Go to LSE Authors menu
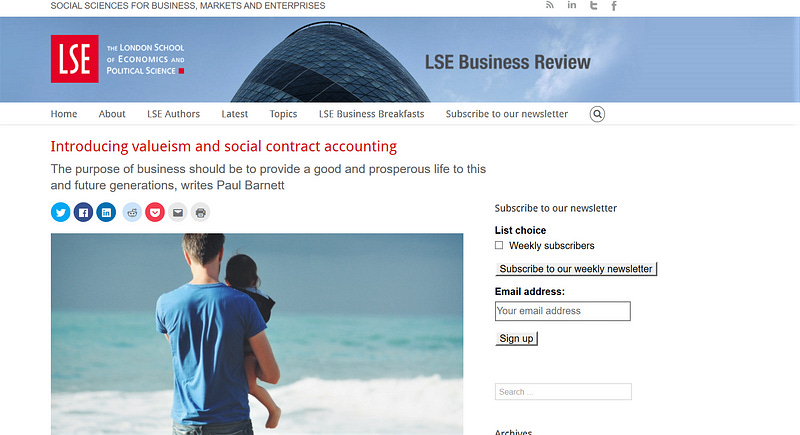The height and width of the screenshot is (435, 800). [173, 114]
